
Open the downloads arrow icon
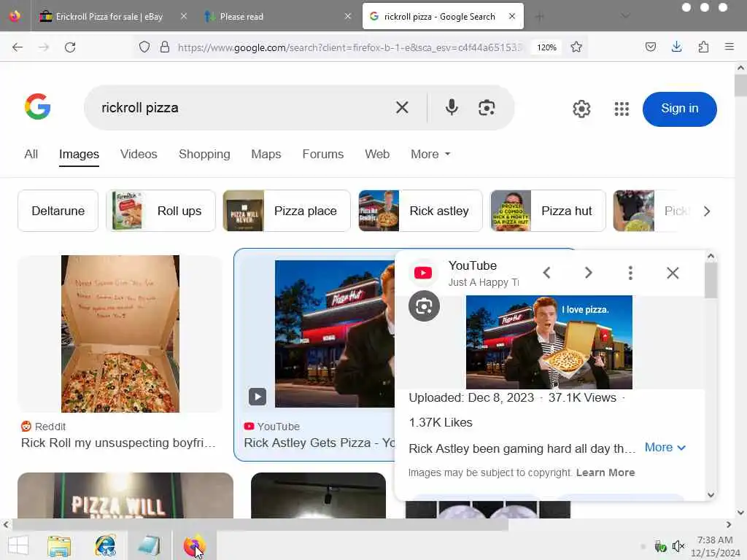pos(676,47)
